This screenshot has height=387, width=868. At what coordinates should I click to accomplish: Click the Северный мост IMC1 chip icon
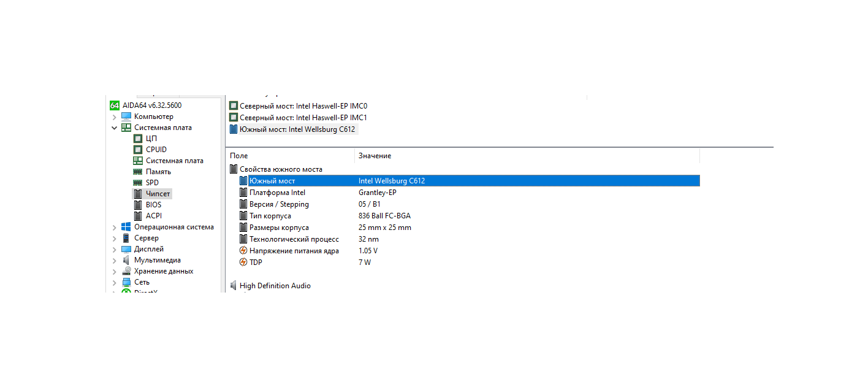(x=234, y=117)
